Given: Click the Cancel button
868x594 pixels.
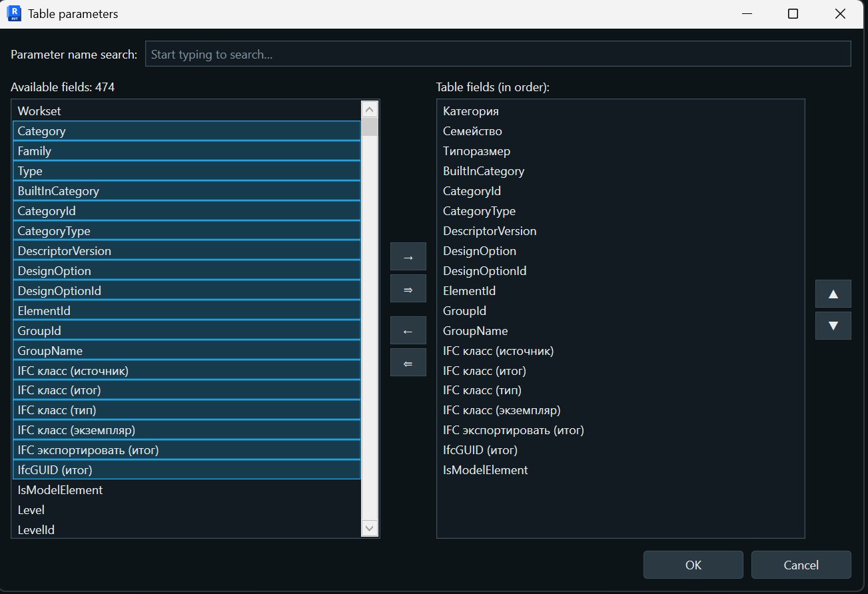Looking at the screenshot, I should tap(801, 565).
